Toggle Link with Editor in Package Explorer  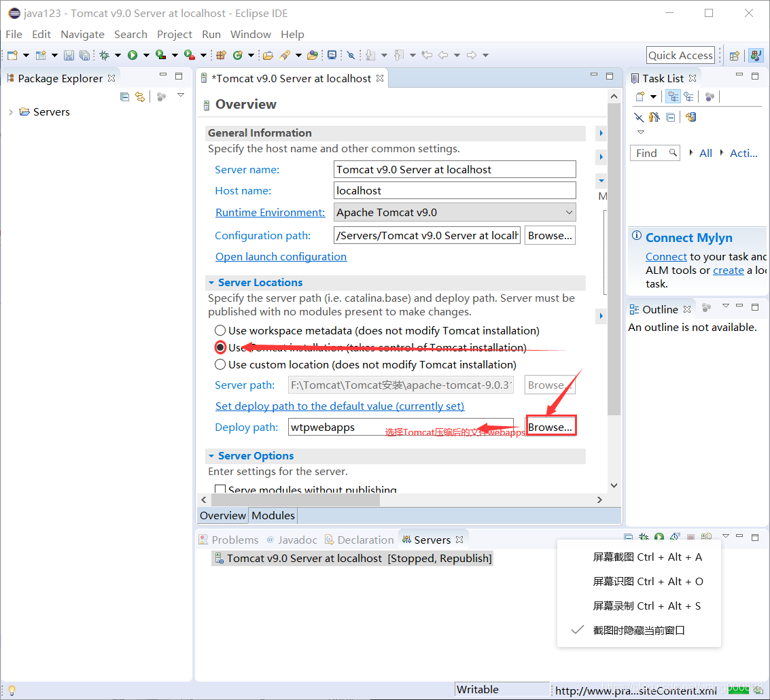(x=140, y=97)
